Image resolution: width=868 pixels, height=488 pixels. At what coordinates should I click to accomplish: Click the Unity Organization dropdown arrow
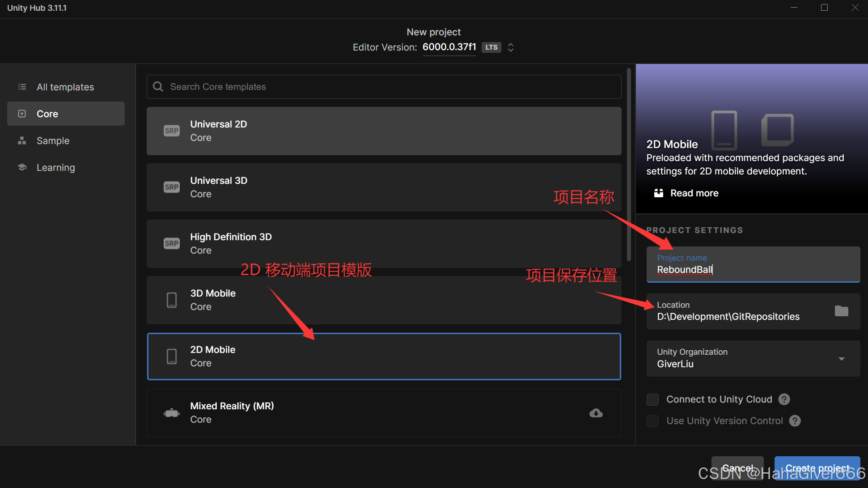[x=842, y=359]
